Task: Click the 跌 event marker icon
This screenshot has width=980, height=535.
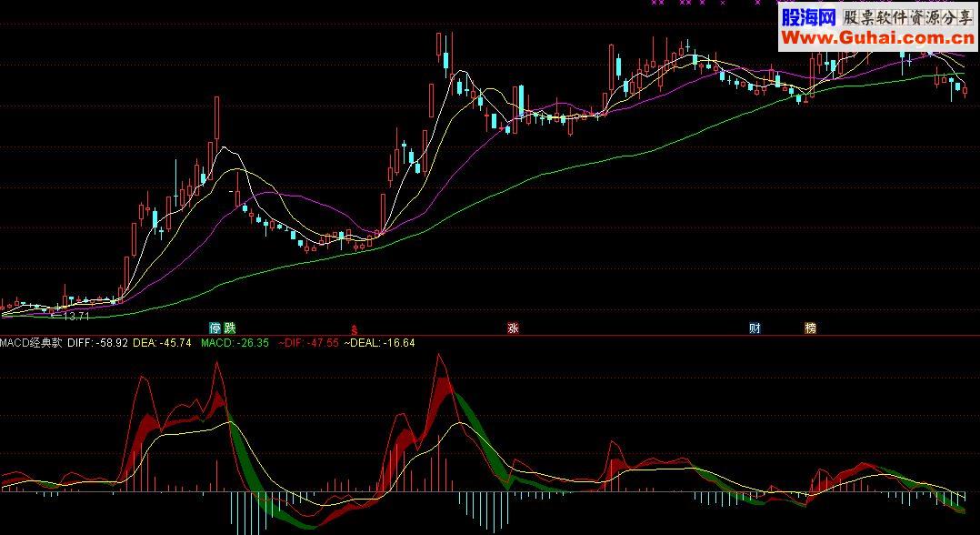Action: (229, 328)
